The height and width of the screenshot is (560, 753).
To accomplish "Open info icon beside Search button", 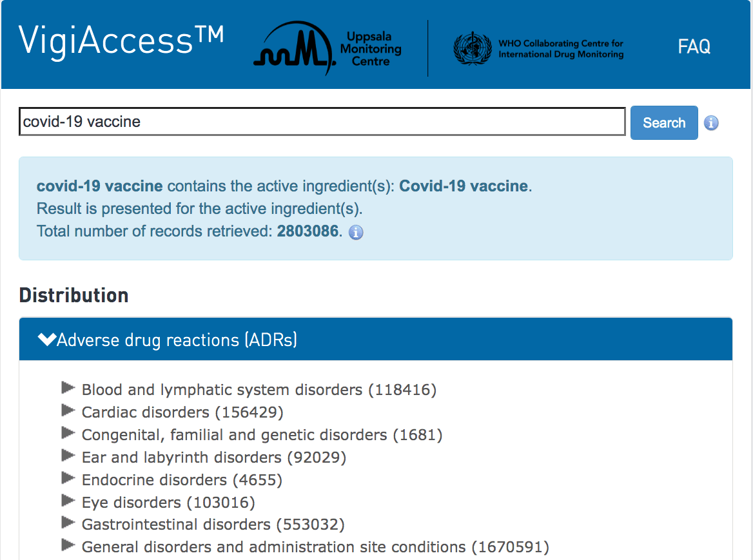I will 711,123.
